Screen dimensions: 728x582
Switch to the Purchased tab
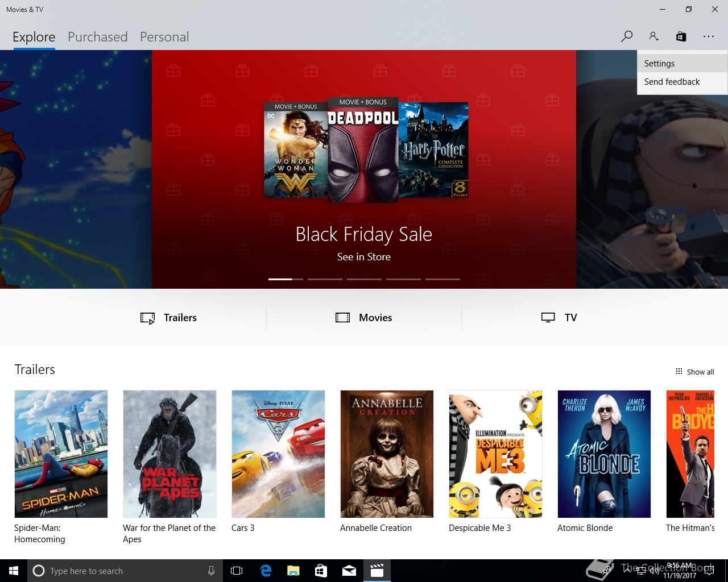pyautogui.click(x=97, y=37)
